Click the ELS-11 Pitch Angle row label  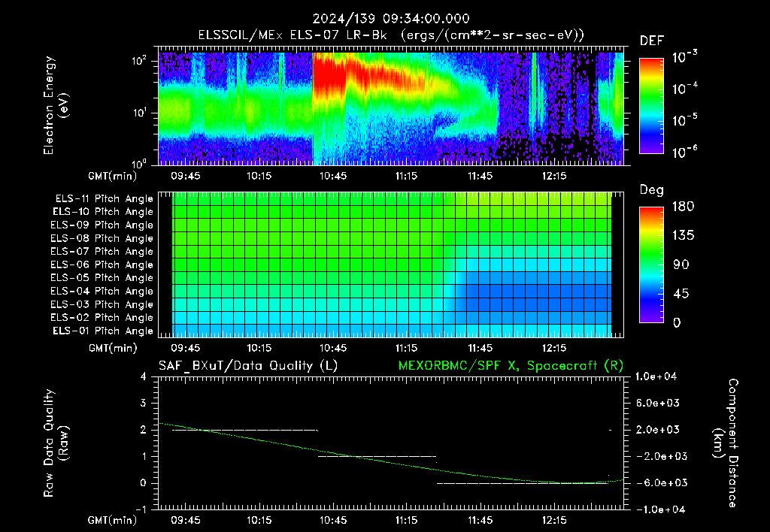tap(104, 199)
